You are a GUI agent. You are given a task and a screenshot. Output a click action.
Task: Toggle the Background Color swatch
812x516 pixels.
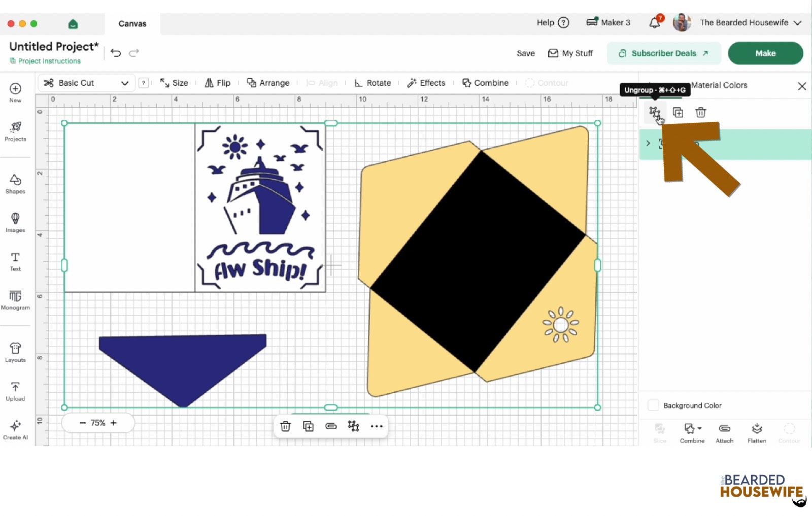(654, 405)
